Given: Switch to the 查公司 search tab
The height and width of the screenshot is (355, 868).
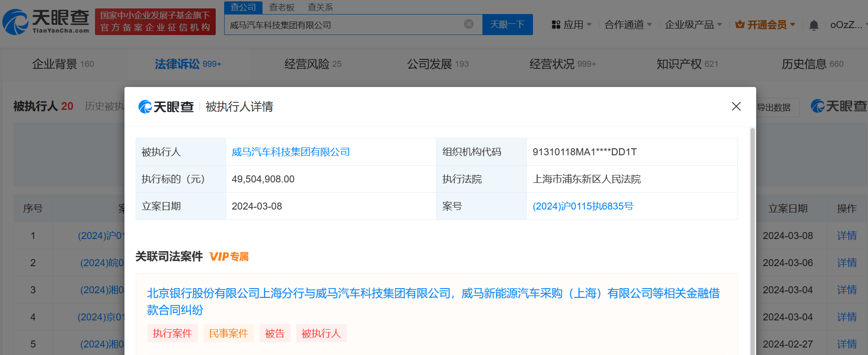Looking at the screenshot, I should coord(243,7).
